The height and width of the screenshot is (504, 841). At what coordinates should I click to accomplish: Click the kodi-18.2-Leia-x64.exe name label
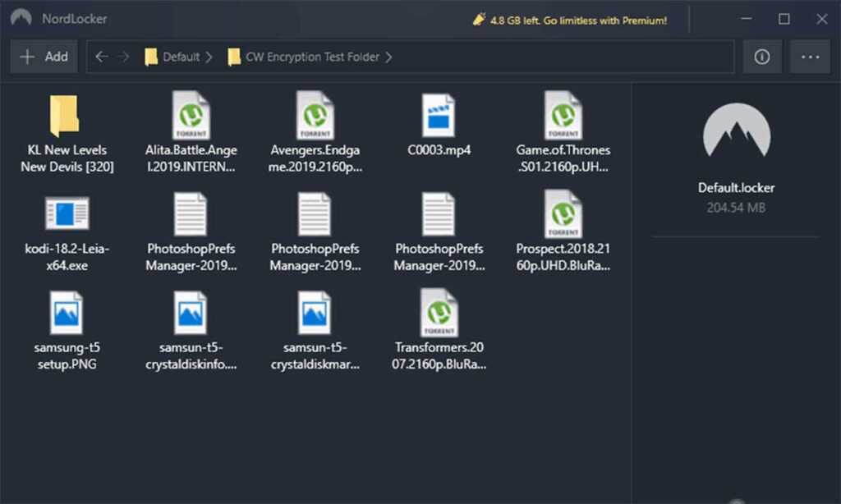click(x=67, y=257)
